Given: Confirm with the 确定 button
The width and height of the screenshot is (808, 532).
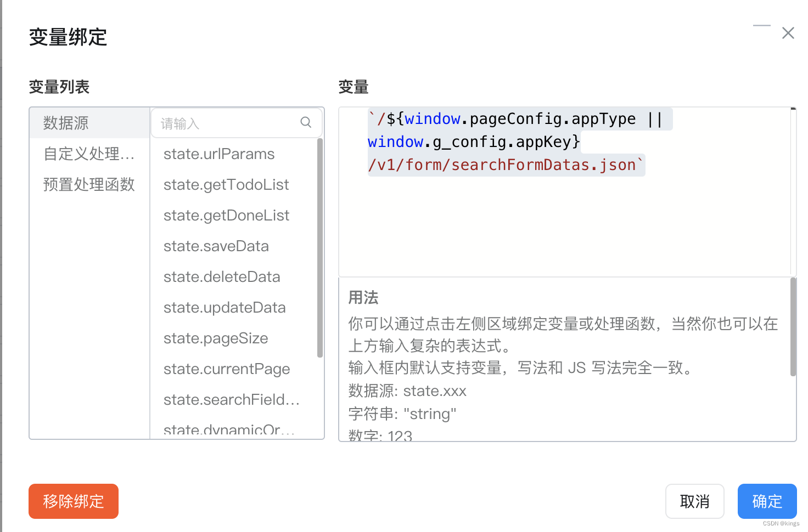Looking at the screenshot, I should 767,501.
